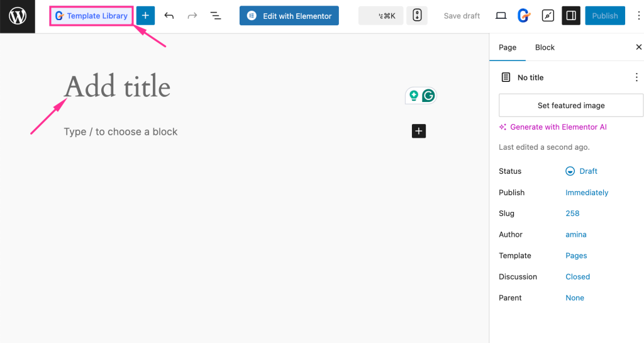This screenshot has width=644, height=343.
Task: Click Type / to choose a block
Action: [120, 132]
